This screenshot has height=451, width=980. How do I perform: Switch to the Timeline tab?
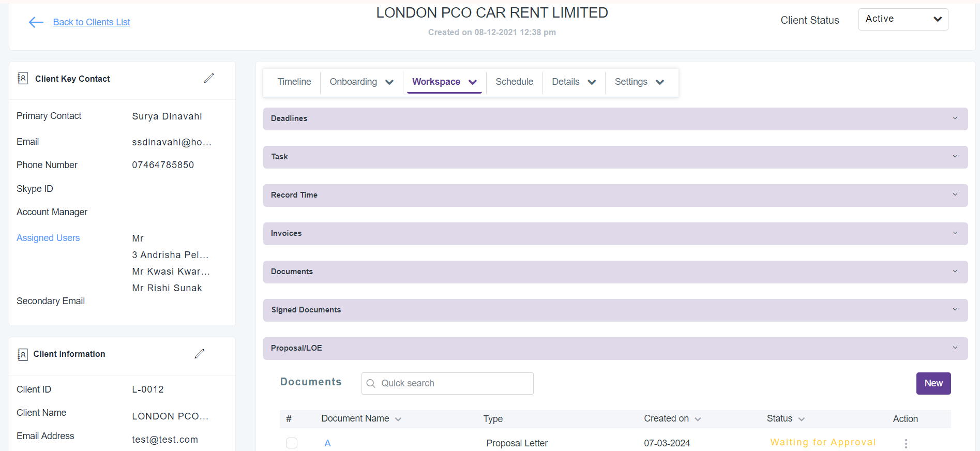(294, 82)
